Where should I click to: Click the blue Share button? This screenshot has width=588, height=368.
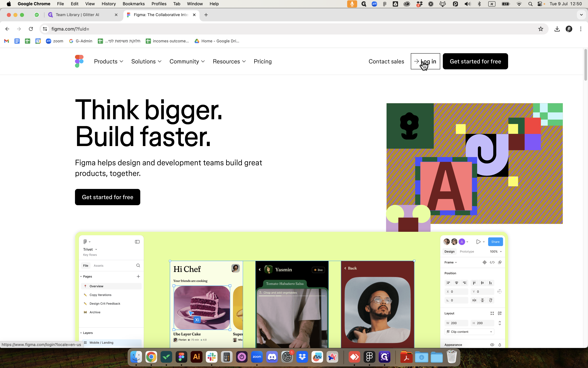(495, 242)
